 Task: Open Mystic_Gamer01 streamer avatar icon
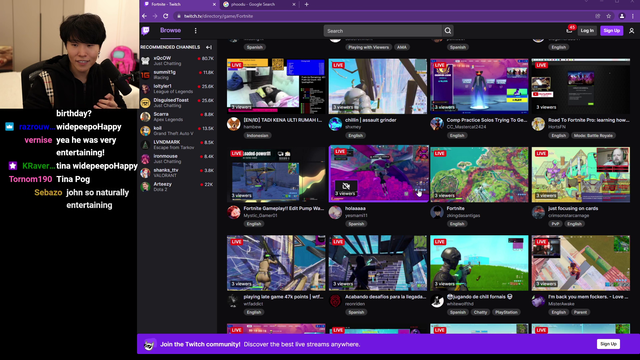tap(233, 212)
